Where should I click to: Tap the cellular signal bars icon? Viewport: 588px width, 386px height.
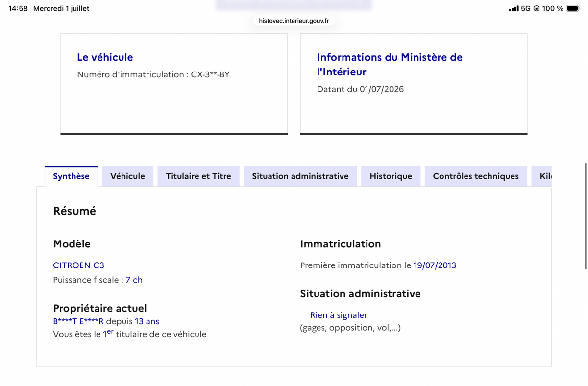(514, 8)
